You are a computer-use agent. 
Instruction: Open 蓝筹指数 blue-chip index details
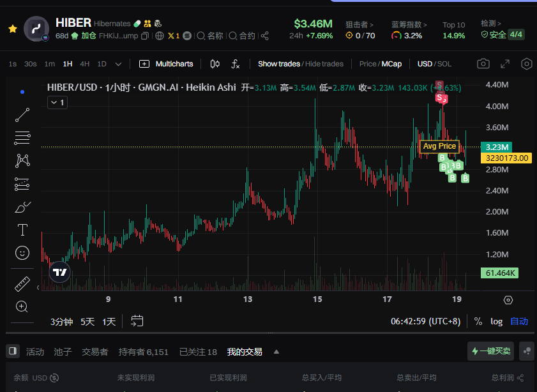pyautogui.click(x=409, y=25)
